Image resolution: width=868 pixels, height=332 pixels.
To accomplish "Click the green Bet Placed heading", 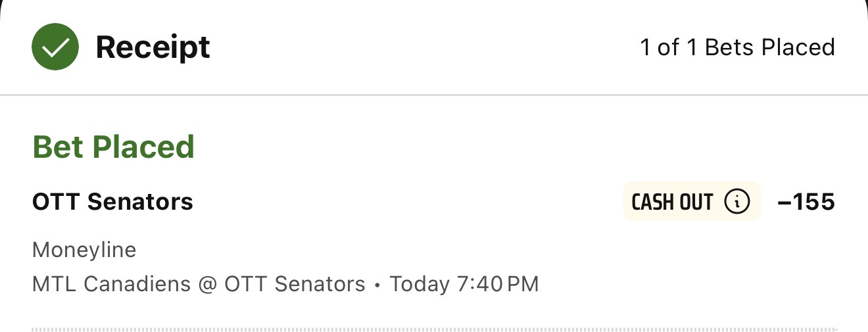I will click(113, 147).
